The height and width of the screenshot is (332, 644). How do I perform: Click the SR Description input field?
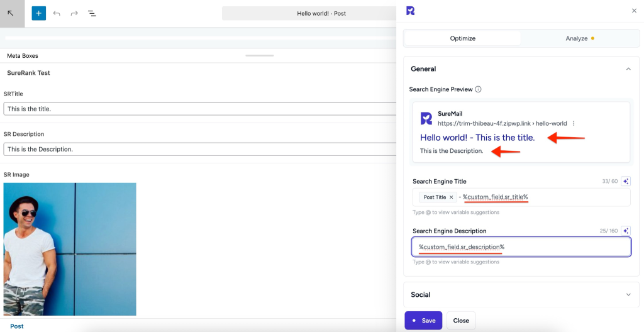point(200,149)
